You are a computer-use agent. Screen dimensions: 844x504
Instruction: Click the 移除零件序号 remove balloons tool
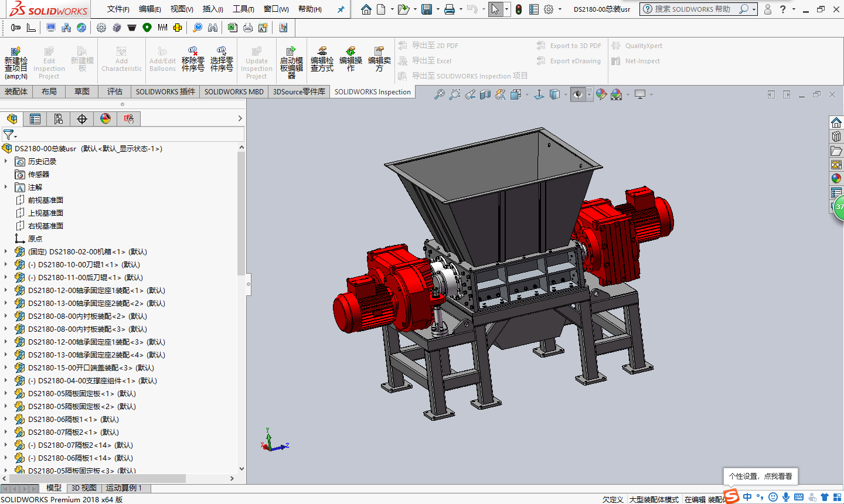click(x=193, y=59)
